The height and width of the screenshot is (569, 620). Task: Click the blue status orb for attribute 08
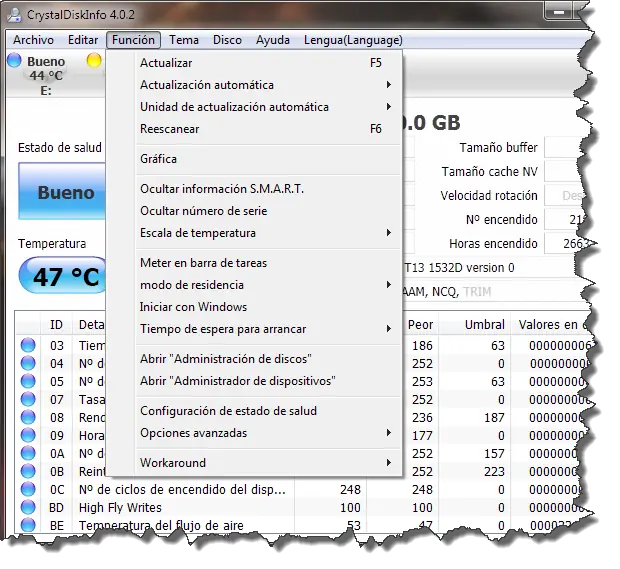(28, 417)
